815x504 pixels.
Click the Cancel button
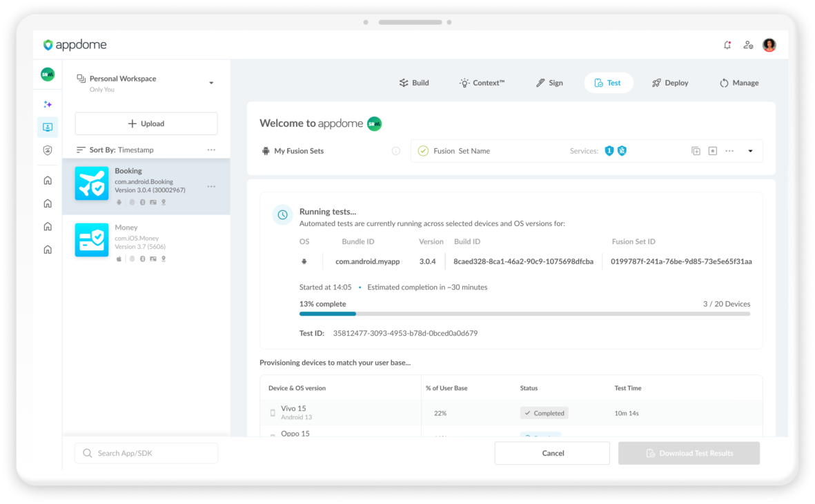[553, 453]
